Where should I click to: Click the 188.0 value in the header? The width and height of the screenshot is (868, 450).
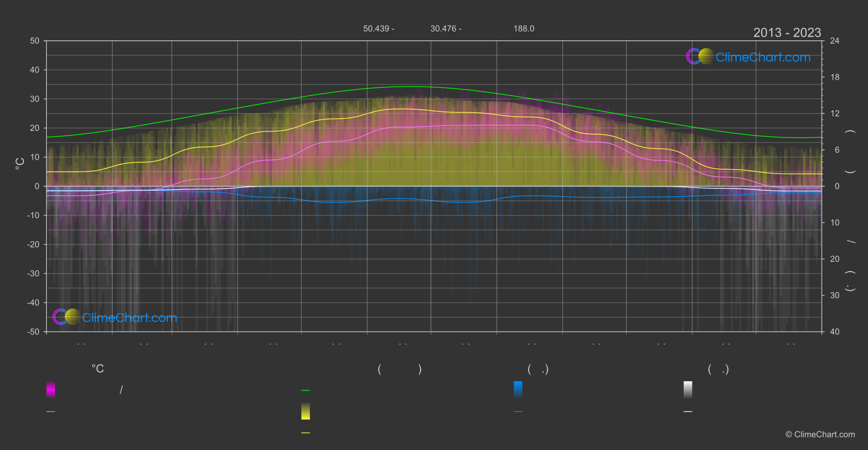(524, 28)
